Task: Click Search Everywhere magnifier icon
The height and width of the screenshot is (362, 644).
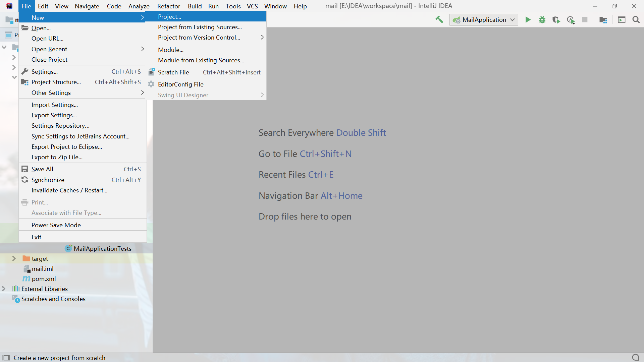Action: (x=636, y=20)
